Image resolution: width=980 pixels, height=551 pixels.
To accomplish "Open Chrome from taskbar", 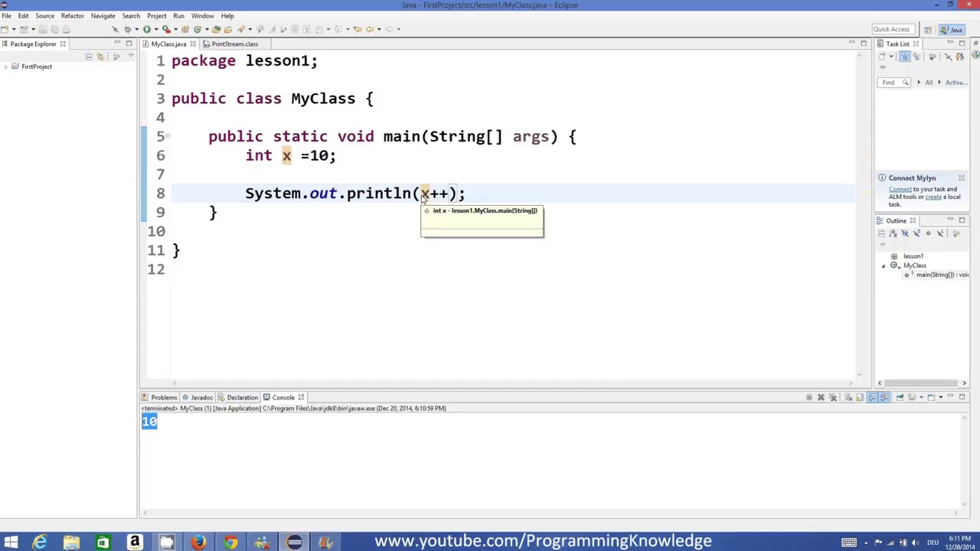I will click(x=230, y=543).
